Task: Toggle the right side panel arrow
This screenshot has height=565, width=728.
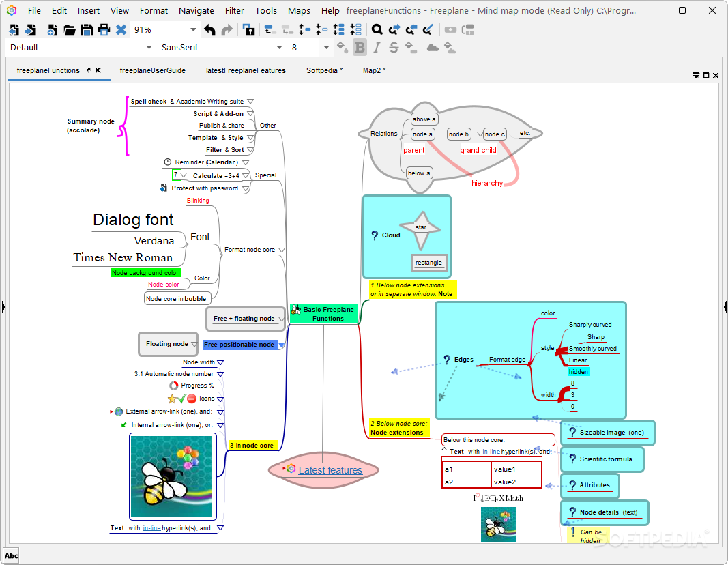Action: point(725,306)
